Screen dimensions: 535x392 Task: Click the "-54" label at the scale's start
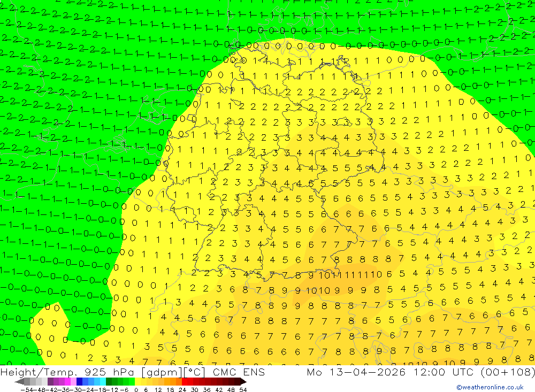27,390
